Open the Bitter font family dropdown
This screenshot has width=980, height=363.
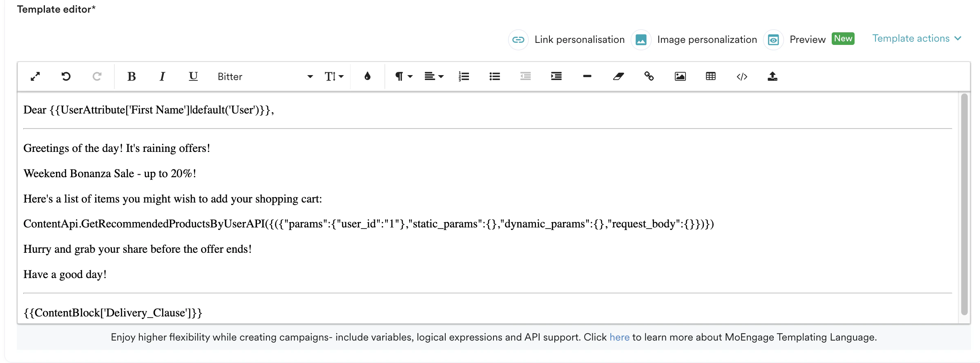pyautogui.click(x=265, y=76)
